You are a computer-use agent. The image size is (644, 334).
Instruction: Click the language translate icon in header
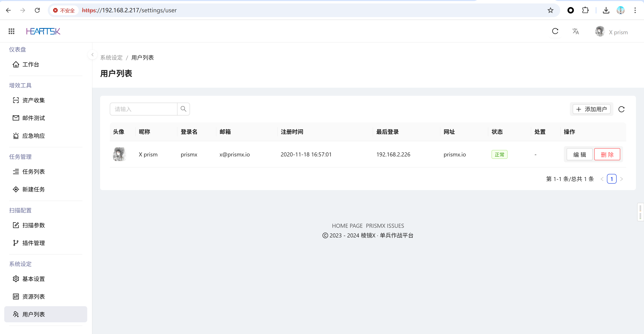point(576,31)
